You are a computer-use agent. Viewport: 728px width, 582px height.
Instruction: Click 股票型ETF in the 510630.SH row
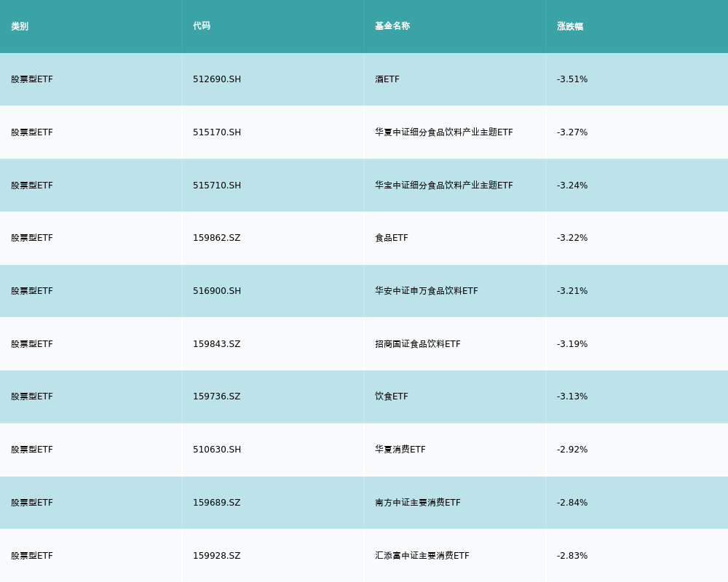(32, 450)
